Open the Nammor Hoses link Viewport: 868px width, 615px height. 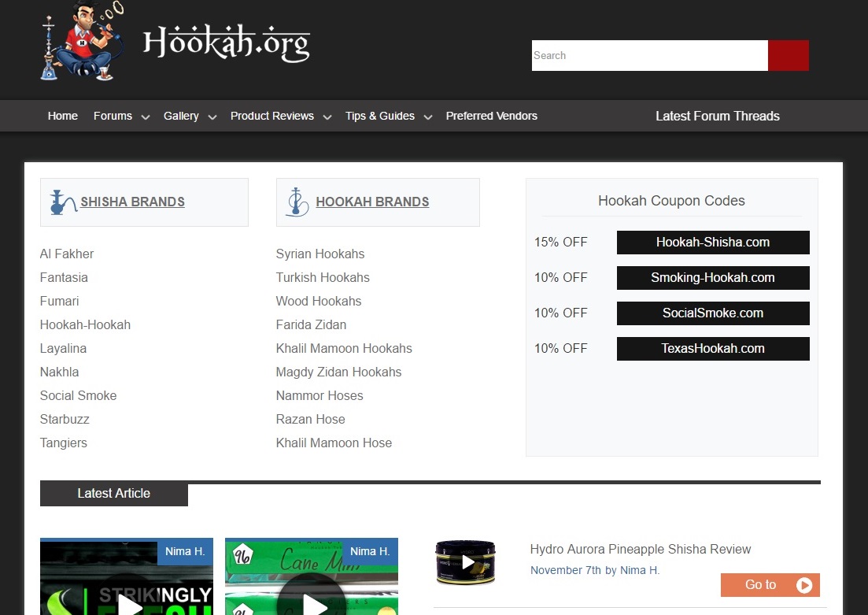(320, 395)
